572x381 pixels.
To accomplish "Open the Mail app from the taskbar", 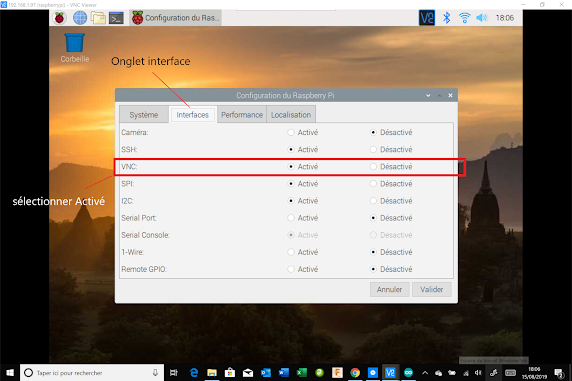I will click(x=248, y=373).
